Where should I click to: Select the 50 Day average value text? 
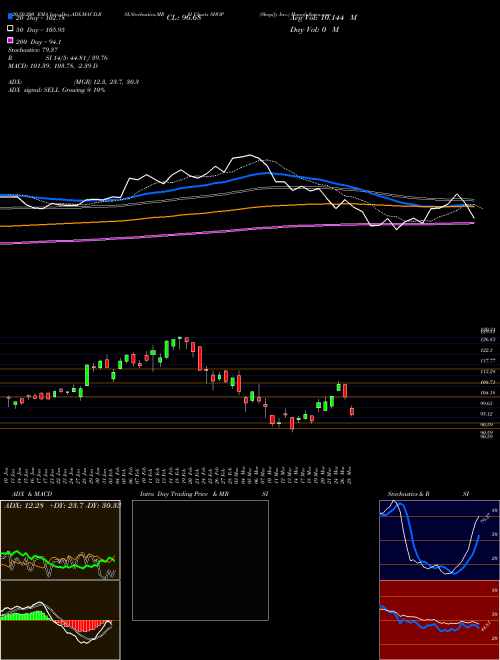point(40,29)
